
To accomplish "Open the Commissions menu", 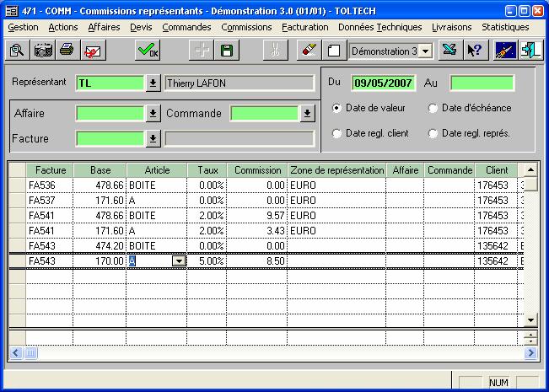I will [246, 27].
